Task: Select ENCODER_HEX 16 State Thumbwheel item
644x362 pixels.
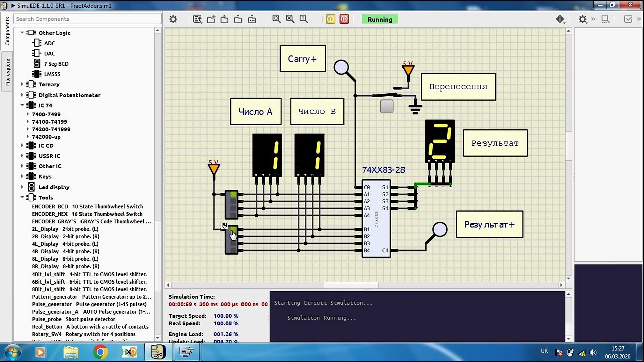Action: pos(88,214)
